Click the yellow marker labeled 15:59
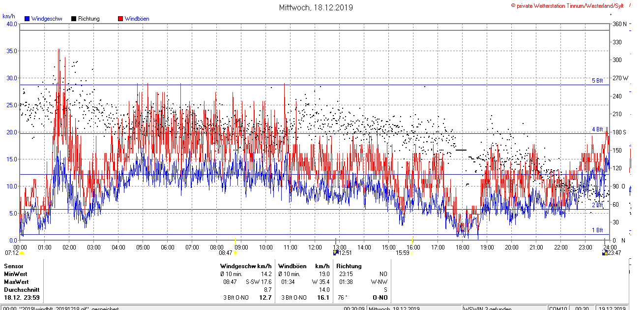Image resolution: width=644 pixels, height=310 pixels. click(x=412, y=253)
